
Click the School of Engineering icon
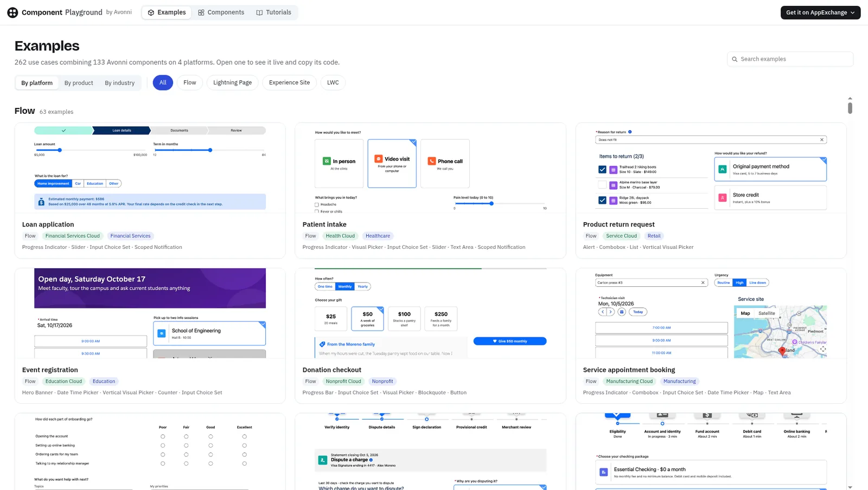(162, 333)
